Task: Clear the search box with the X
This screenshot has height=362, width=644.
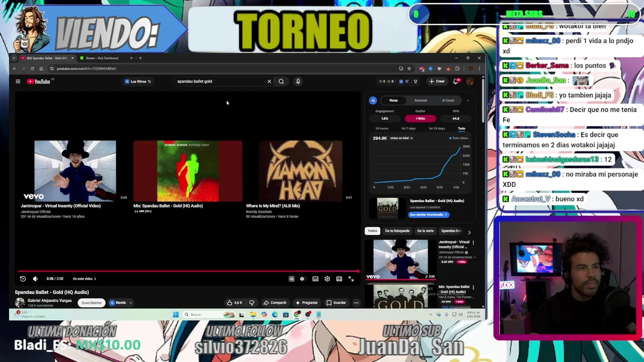Action: pos(269,81)
